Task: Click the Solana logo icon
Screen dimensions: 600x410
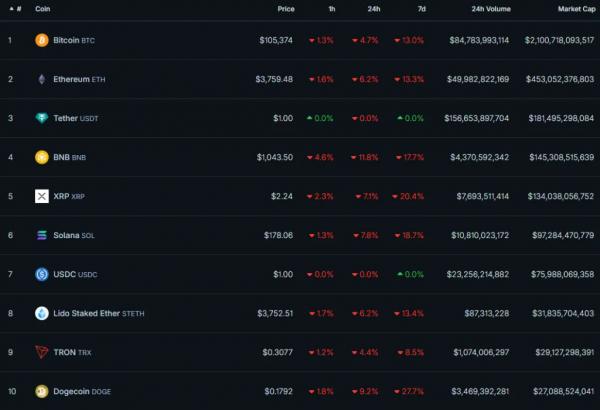Action: tap(42, 235)
